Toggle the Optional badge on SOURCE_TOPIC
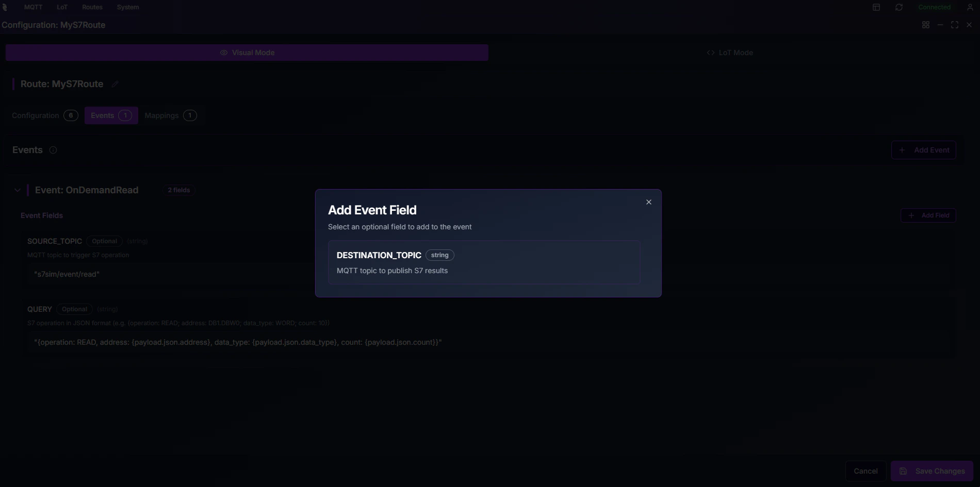 tap(104, 241)
